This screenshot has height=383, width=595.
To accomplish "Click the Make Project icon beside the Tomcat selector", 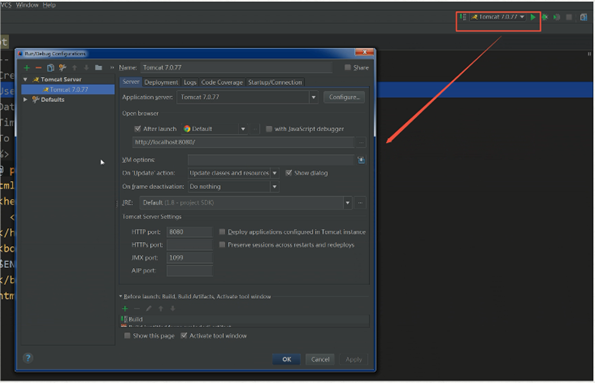I will pos(463,17).
